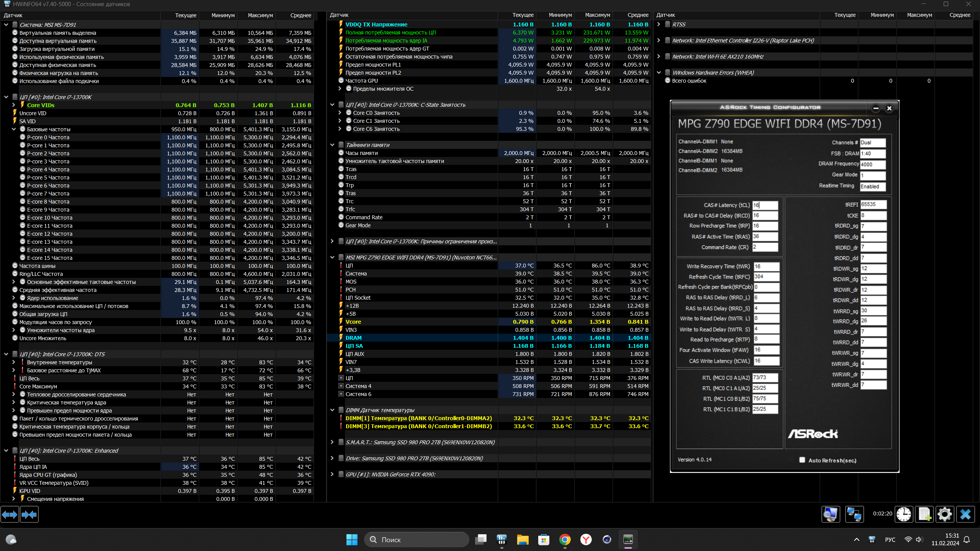Click the collapse-columns arrows icon in bottom toolbar
This screenshot has height=551, width=980.
point(29,515)
